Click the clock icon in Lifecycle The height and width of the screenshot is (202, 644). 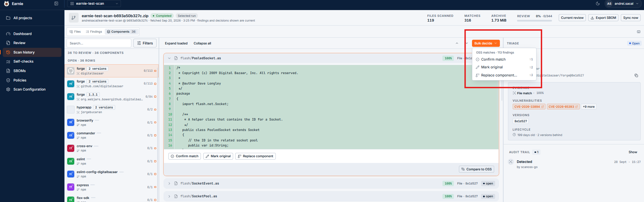coord(514,135)
